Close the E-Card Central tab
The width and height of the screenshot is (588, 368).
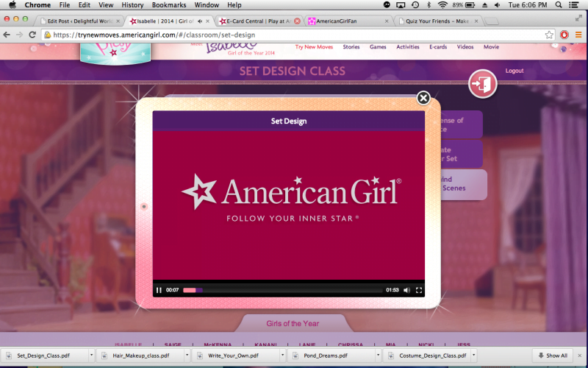click(x=297, y=21)
